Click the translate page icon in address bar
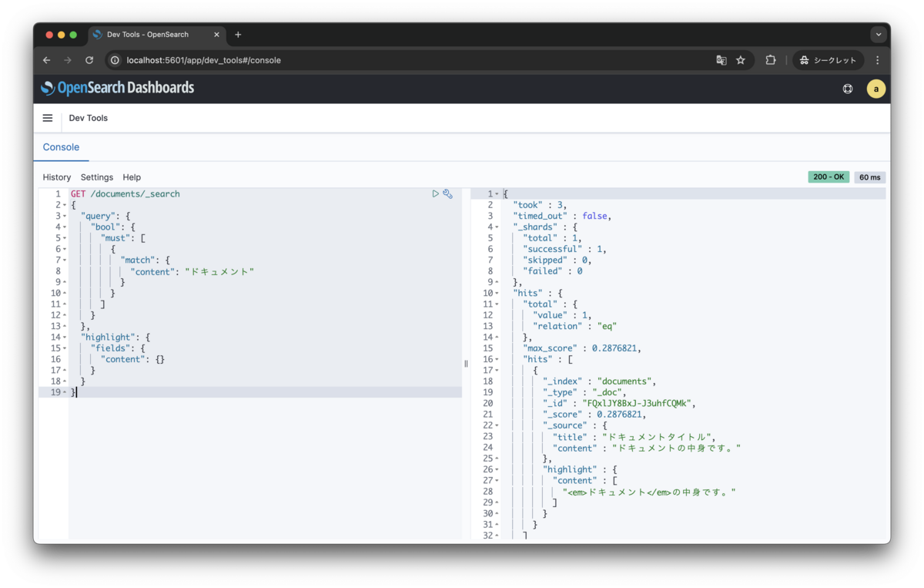The image size is (924, 588). point(721,60)
